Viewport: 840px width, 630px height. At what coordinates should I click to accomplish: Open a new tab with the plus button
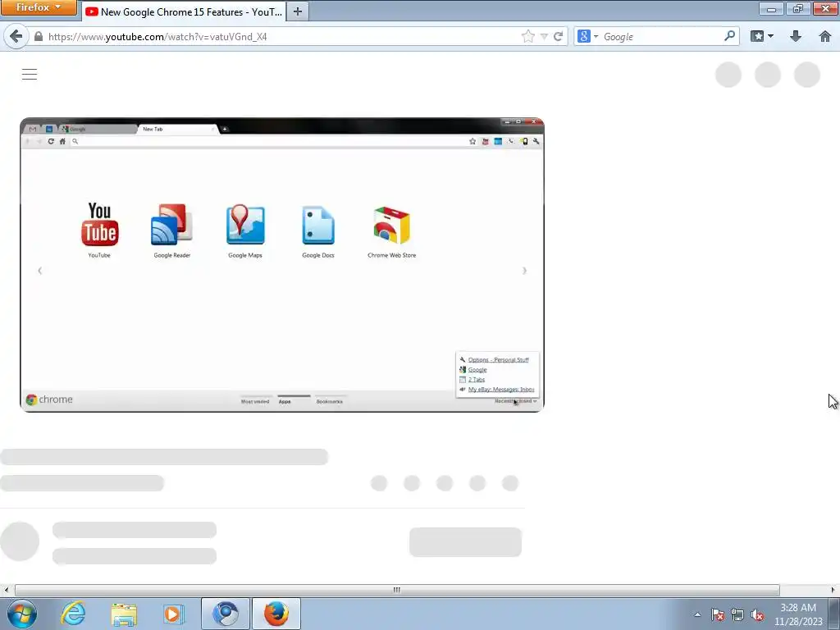click(x=298, y=11)
